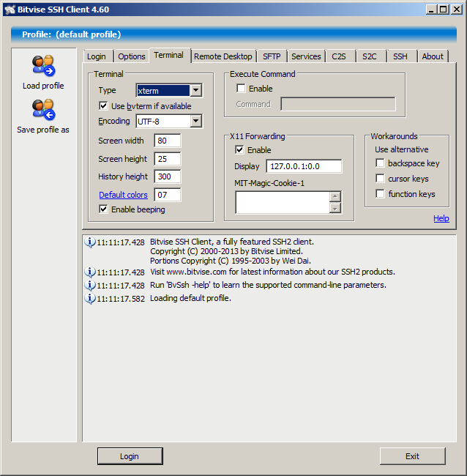Image resolution: width=467 pixels, height=476 pixels.
Task: Open the Remote Desktop tab
Action: (223, 56)
